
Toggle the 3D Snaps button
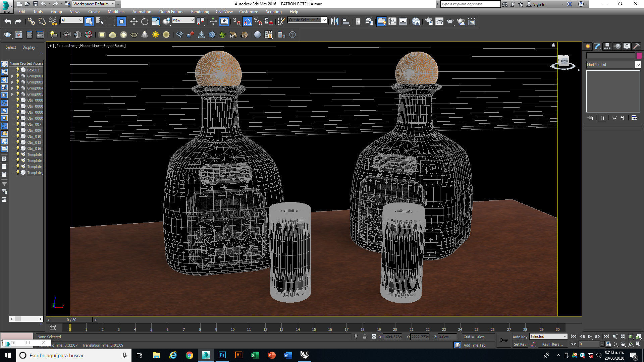[236, 22]
